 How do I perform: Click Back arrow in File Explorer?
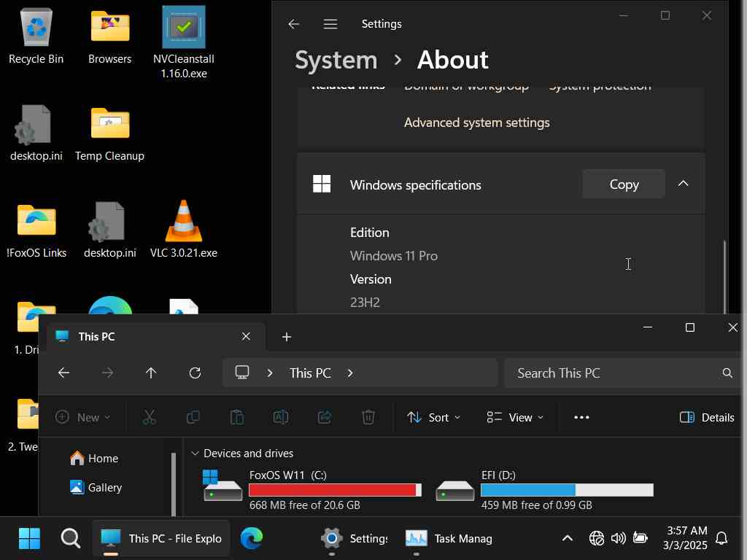coord(64,373)
